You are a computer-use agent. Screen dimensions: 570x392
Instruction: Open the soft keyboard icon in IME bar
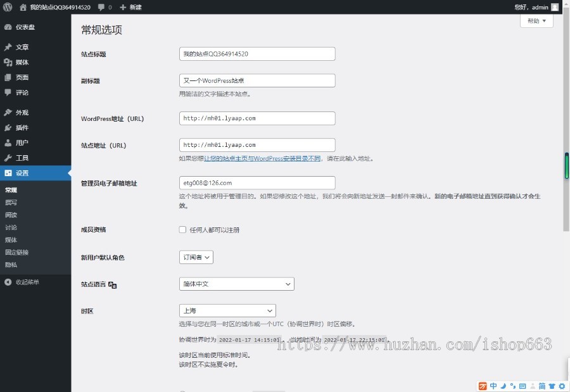(522, 386)
